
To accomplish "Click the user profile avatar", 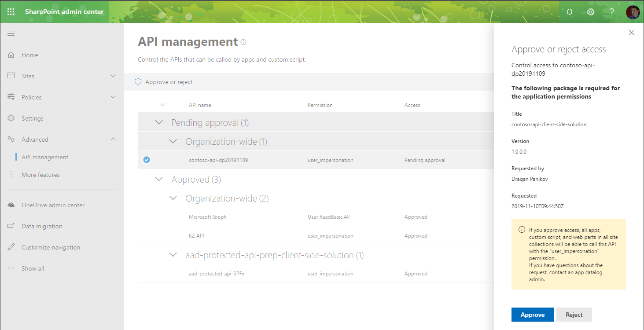I will point(633,11).
